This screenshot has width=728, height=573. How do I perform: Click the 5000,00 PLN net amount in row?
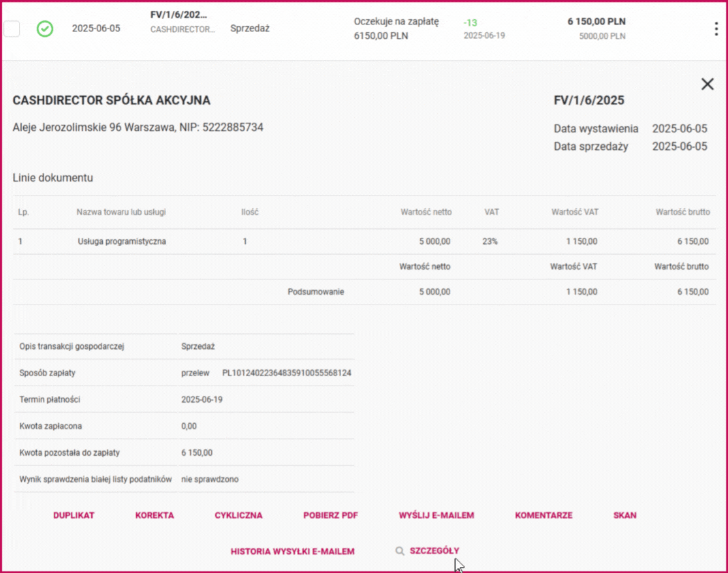tap(602, 36)
